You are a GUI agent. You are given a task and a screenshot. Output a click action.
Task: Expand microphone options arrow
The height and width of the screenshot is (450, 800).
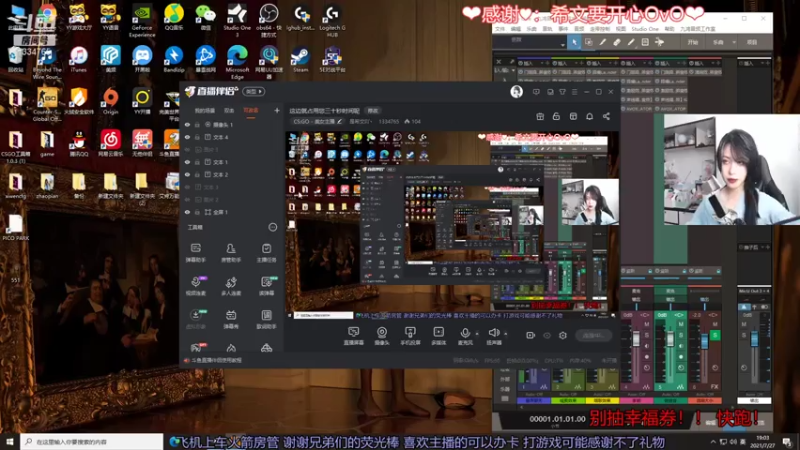pos(477,334)
